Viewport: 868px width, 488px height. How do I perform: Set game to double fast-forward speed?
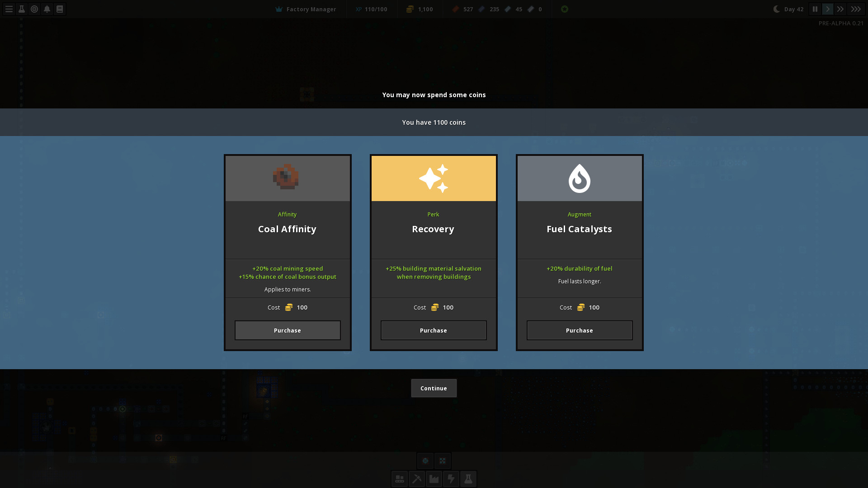tap(840, 9)
